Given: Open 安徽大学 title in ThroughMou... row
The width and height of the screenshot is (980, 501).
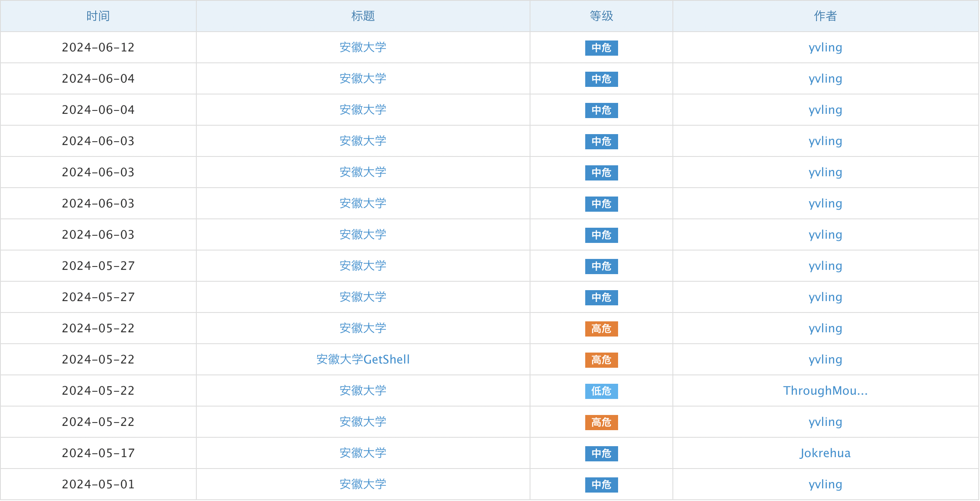Looking at the screenshot, I should pyautogui.click(x=363, y=391).
